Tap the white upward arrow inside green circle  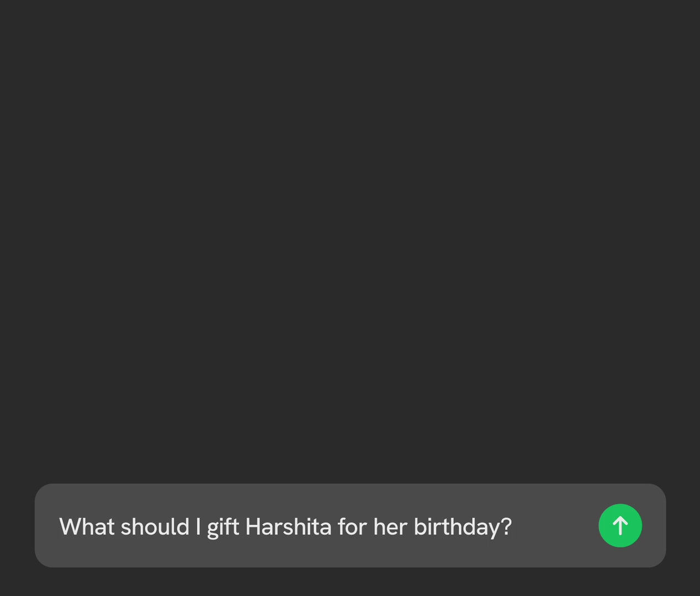pos(620,525)
